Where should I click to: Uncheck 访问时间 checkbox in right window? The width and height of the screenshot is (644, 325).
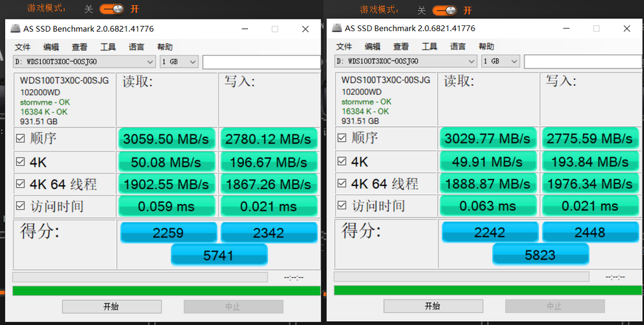(341, 205)
